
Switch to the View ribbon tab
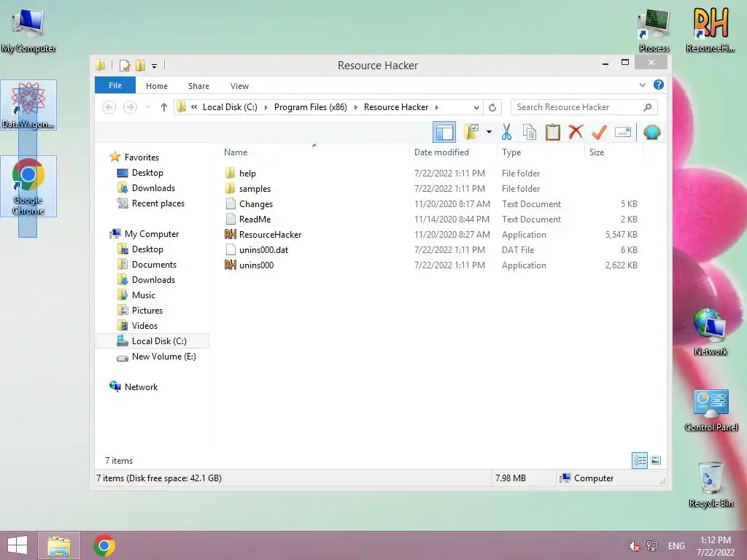coord(239,86)
